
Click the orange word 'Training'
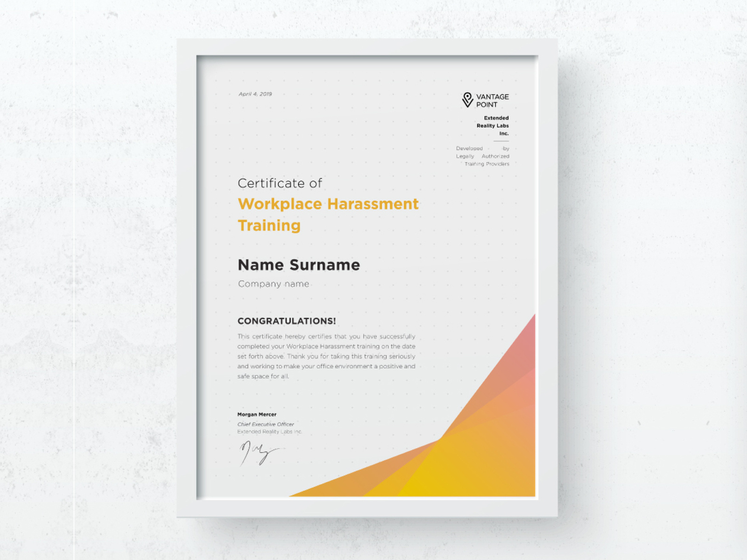pyautogui.click(x=269, y=226)
